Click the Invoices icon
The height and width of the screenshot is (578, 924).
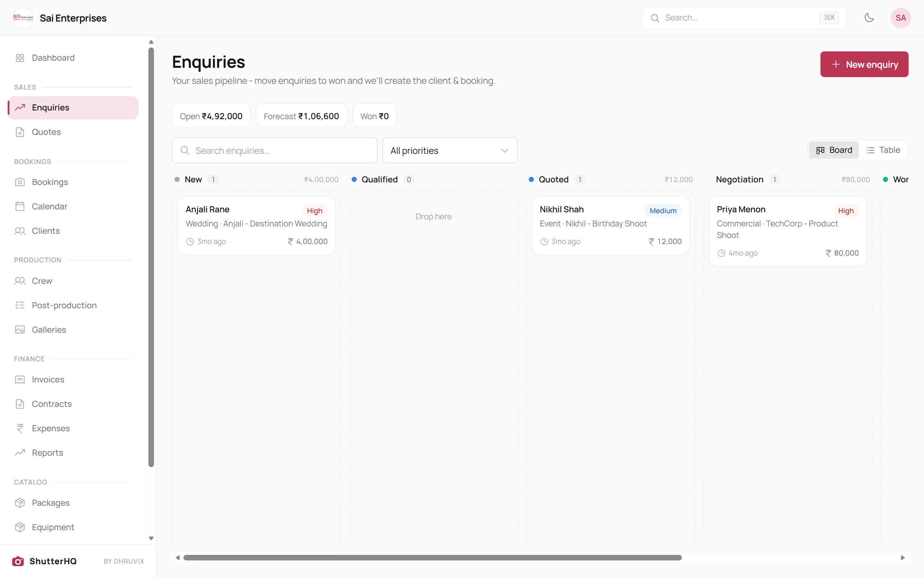[20, 380]
